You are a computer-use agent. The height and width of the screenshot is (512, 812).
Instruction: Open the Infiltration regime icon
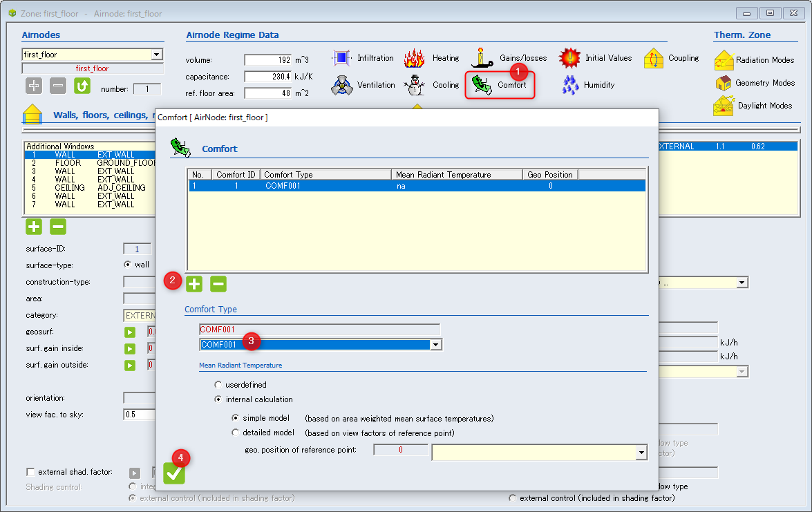[x=341, y=58]
